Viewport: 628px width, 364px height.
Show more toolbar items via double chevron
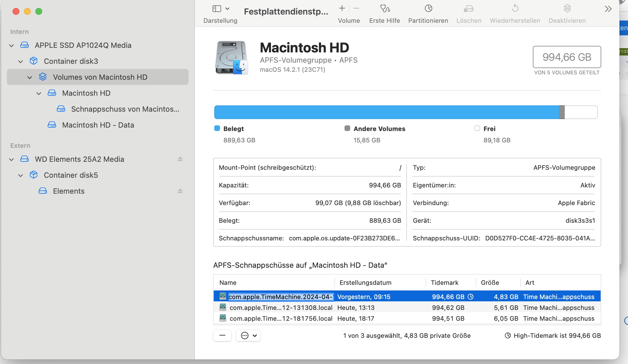coord(608,9)
